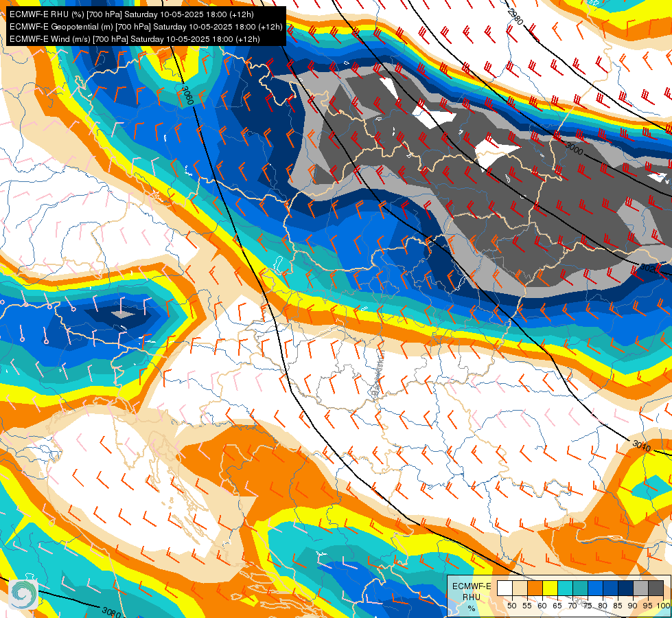Click the legend tick value 90
672x618 pixels.
pyautogui.click(x=633, y=606)
